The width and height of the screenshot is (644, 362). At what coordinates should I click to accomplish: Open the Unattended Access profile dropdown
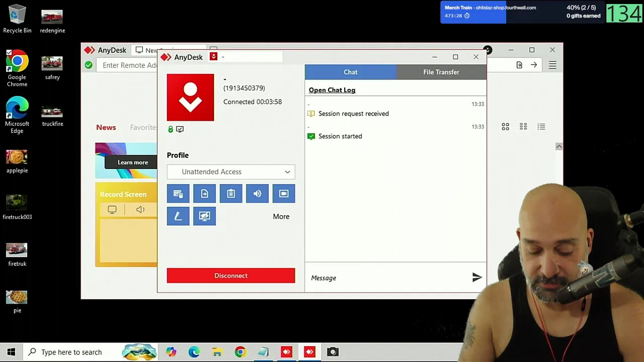231,171
